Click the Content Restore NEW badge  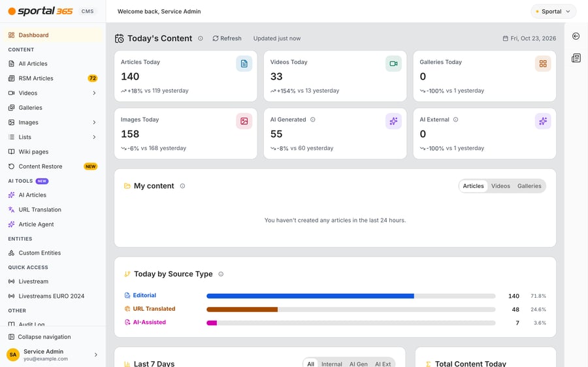[90, 167]
